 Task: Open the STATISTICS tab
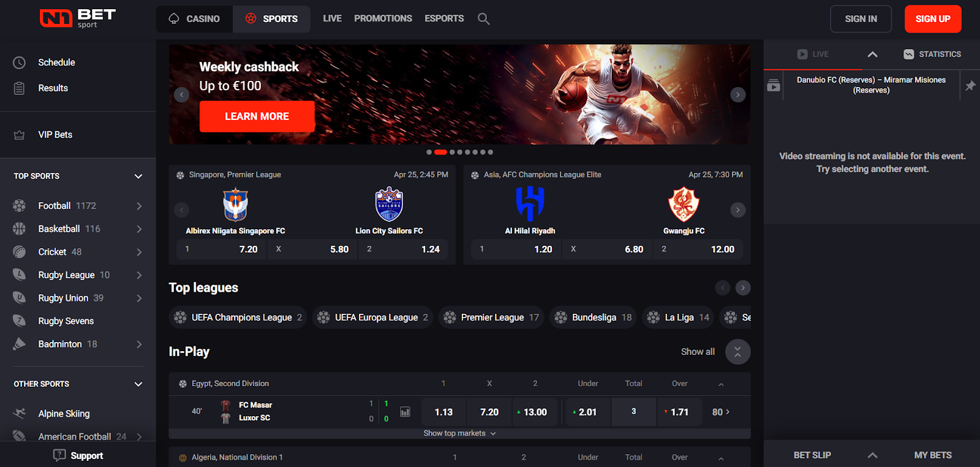(x=932, y=54)
